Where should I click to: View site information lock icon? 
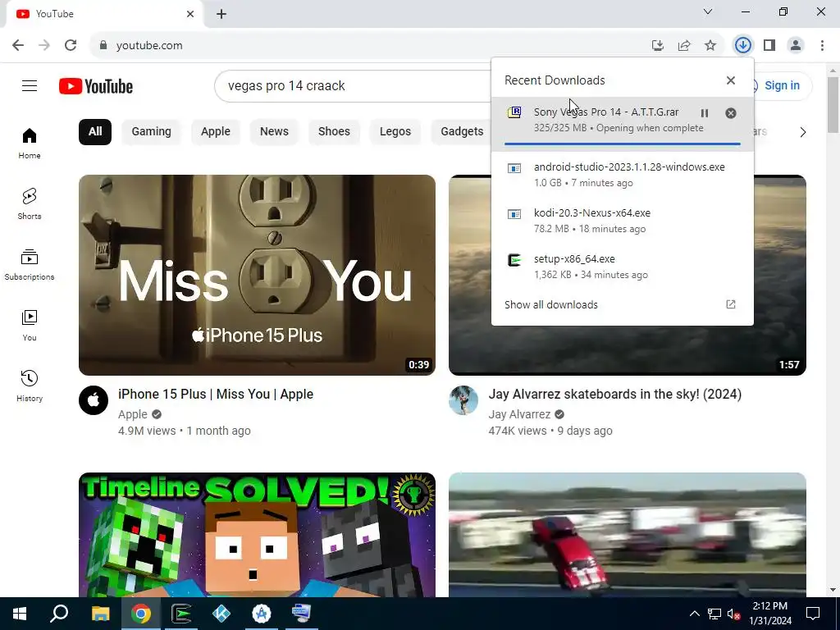point(103,46)
